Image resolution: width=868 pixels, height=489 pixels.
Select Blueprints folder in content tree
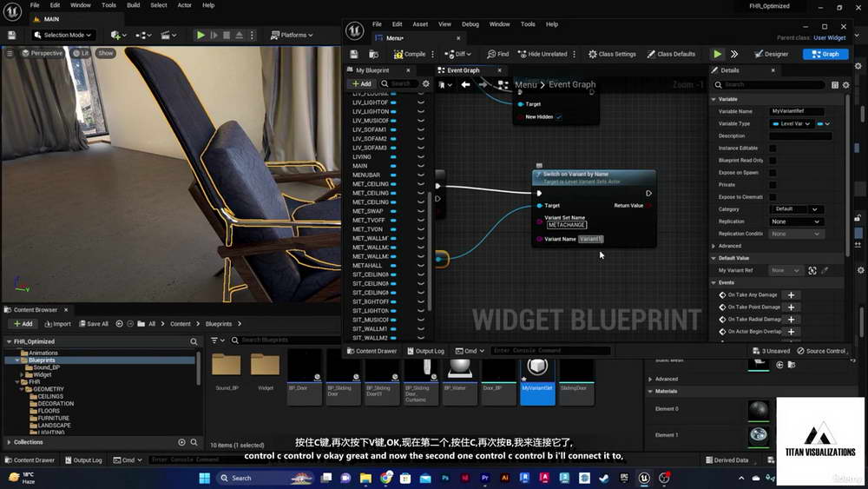tap(42, 360)
